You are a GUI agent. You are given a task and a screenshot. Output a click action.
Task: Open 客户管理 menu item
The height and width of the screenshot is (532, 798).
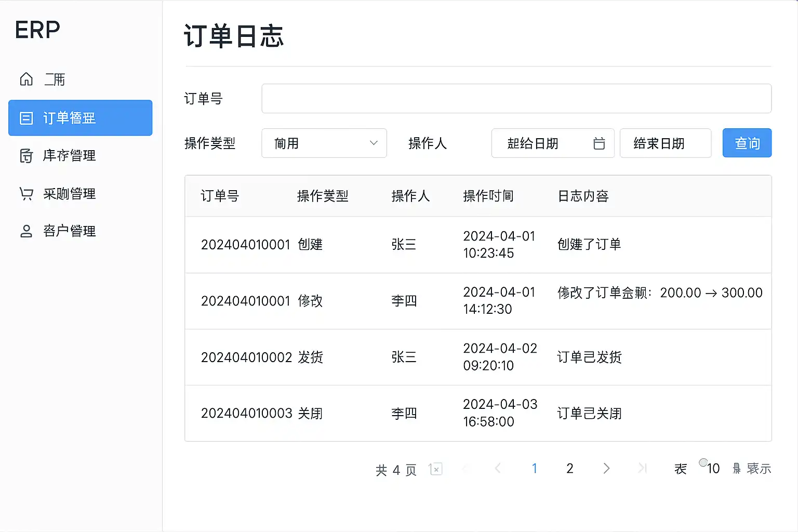point(69,231)
